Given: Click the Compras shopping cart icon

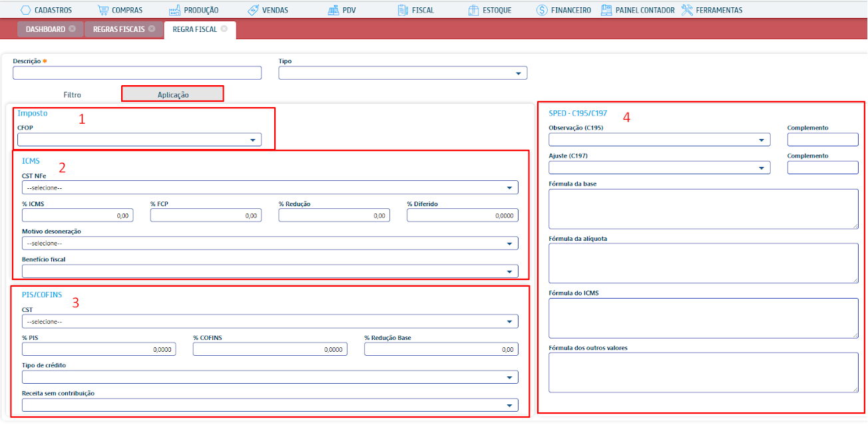Looking at the screenshot, I should click(x=103, y=10).
